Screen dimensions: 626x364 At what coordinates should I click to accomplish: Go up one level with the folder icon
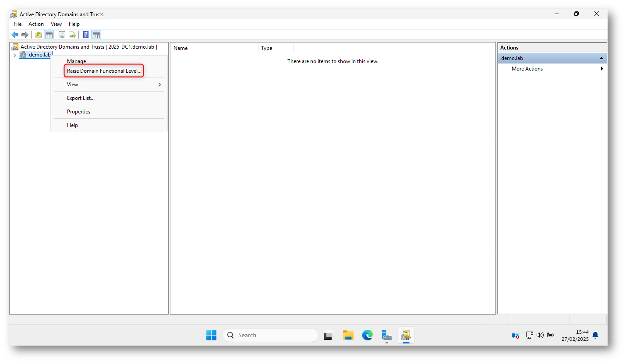point(39,35)
